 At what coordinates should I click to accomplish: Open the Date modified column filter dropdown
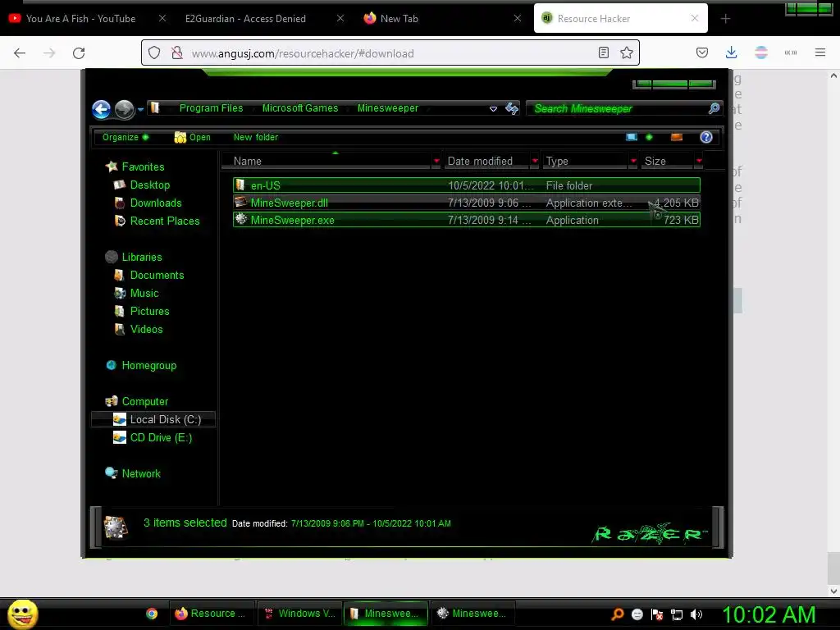535,162
